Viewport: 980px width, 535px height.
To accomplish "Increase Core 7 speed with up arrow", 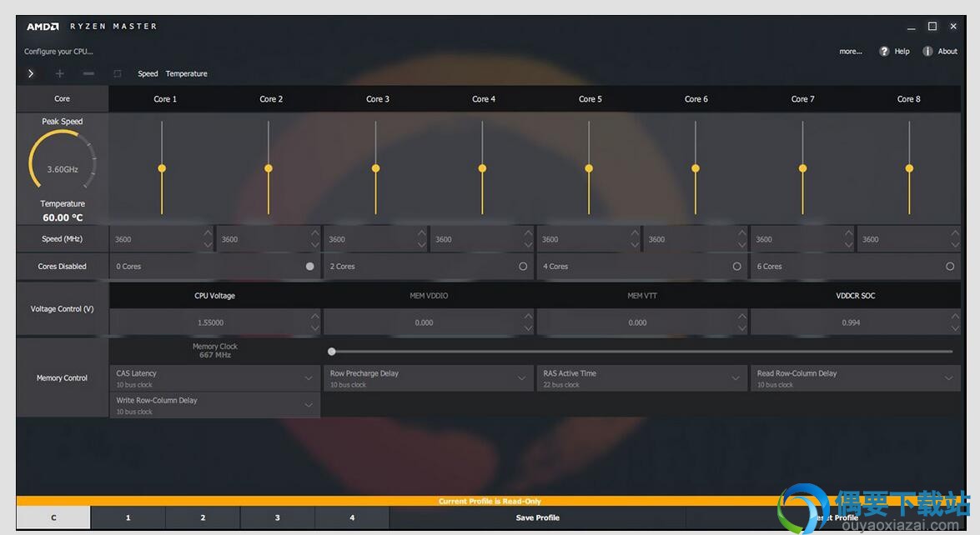I will [x=849, y=232].
